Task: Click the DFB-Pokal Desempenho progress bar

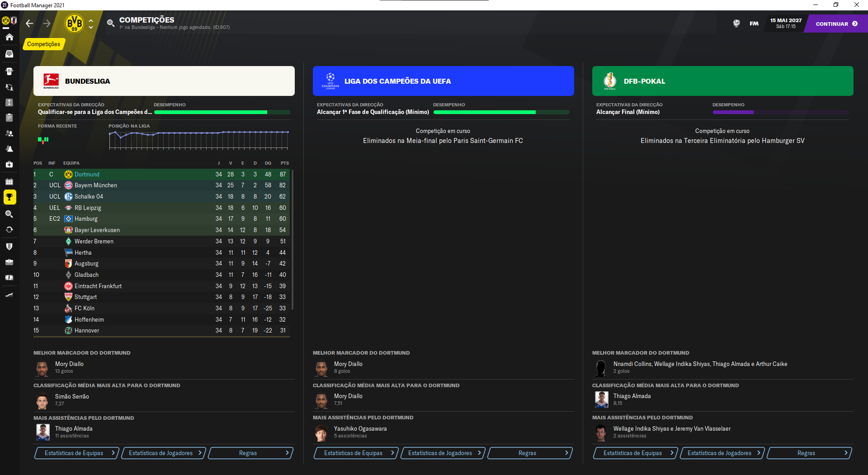Action: [781, 112]
